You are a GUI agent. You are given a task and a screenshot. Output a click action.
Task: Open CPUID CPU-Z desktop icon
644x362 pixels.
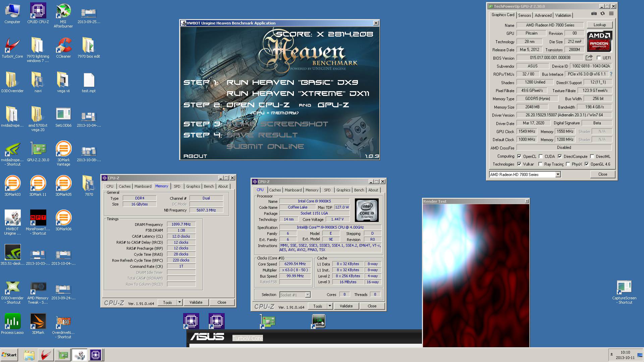click(38, 13)
